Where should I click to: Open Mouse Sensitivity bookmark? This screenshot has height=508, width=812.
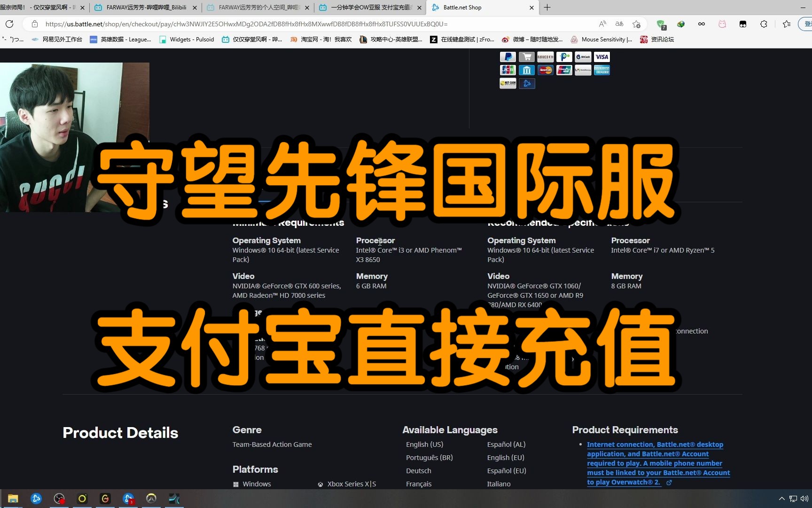[x=601, y=40]
